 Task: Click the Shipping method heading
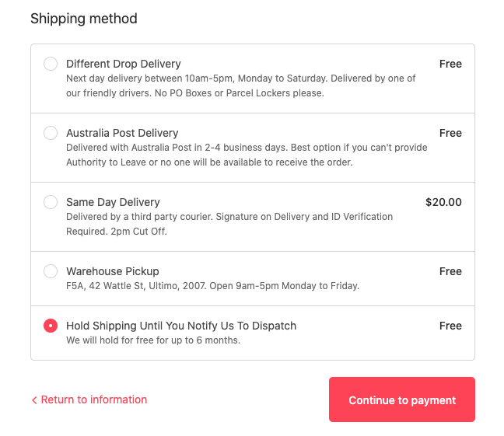coord(84,19)
